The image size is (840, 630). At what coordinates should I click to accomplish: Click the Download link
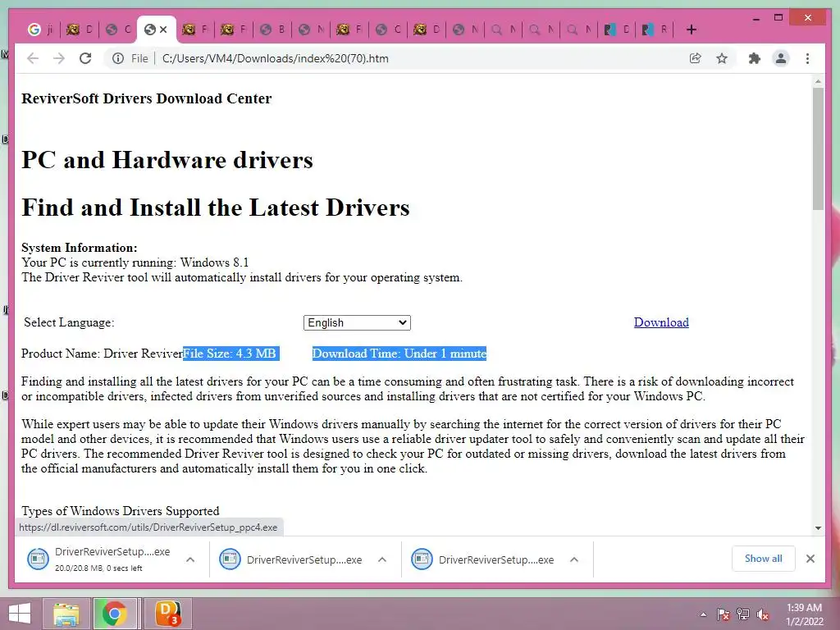(x=661, y=322)
